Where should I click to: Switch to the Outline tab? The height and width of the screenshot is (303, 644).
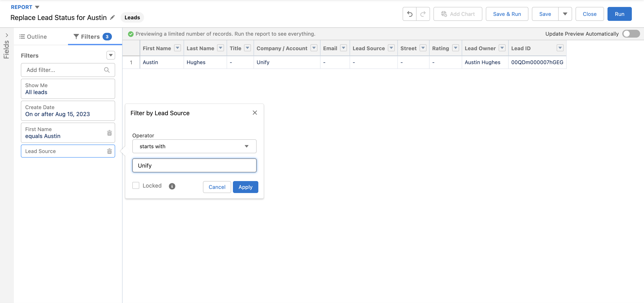[33, 37]
